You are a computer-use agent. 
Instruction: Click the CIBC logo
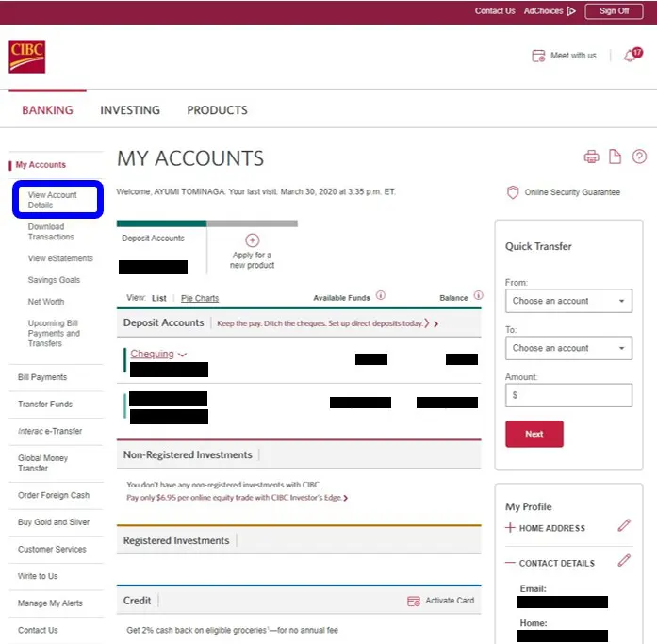tap(26, 57)
